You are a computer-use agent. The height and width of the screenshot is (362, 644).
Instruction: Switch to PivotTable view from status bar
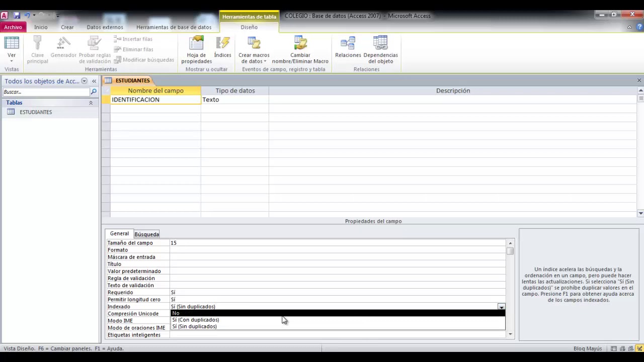(622, 348)
